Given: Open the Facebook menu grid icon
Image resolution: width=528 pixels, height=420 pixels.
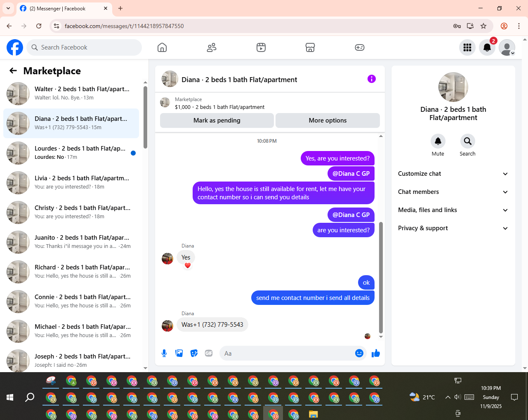Looking at the screenshot, I should pos(467,47).
